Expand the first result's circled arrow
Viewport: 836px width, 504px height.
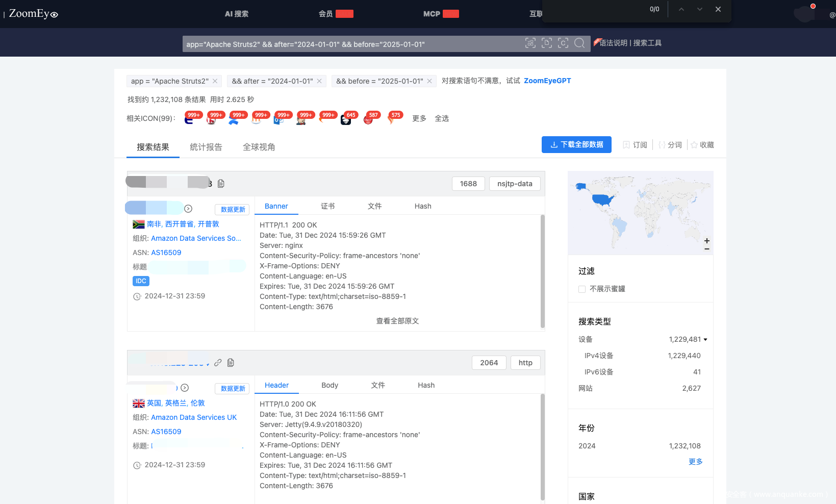coord(188,209)
